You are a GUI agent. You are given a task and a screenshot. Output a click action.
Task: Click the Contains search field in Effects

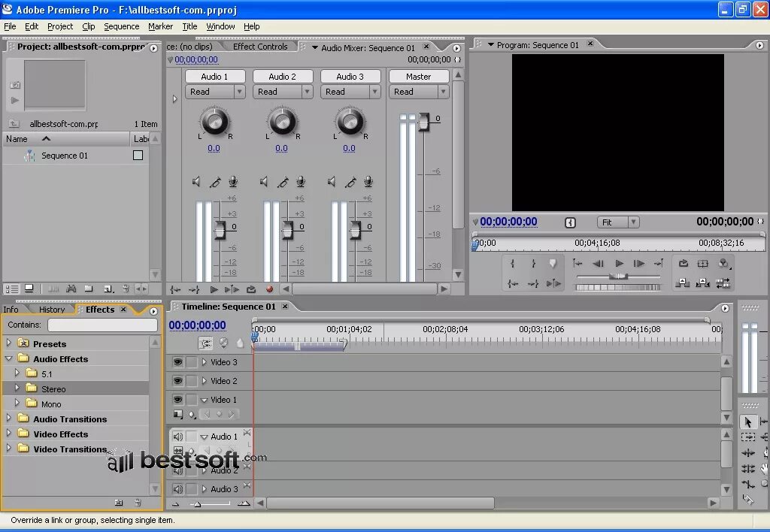tap(102, 325)
